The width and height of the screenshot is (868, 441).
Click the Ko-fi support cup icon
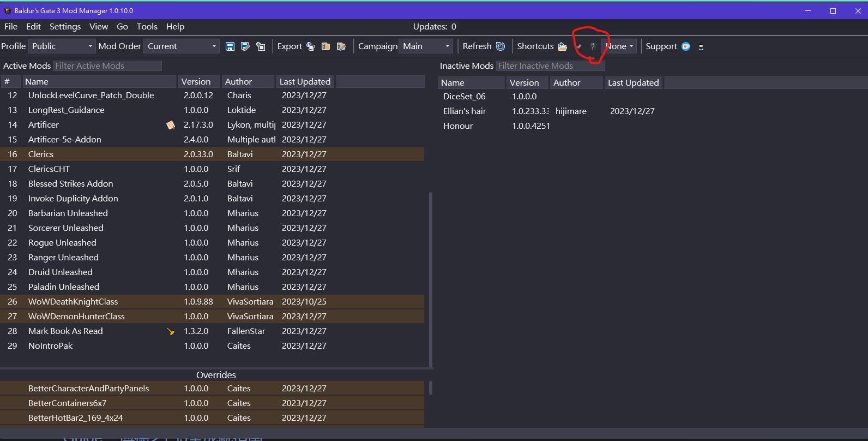pos(686,46)
